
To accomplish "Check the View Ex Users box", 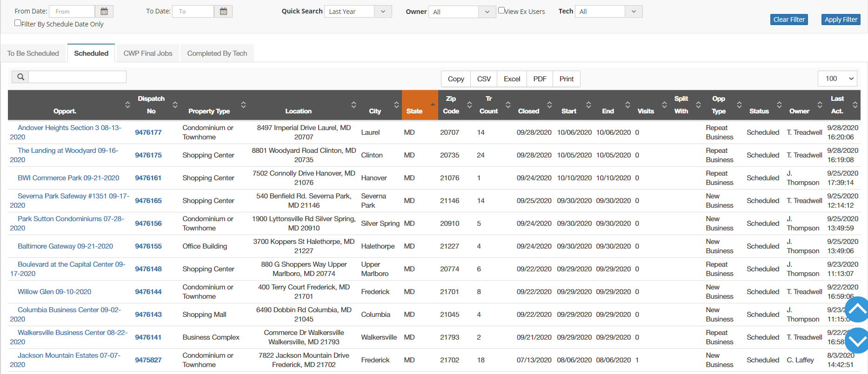I will point(501,10).
